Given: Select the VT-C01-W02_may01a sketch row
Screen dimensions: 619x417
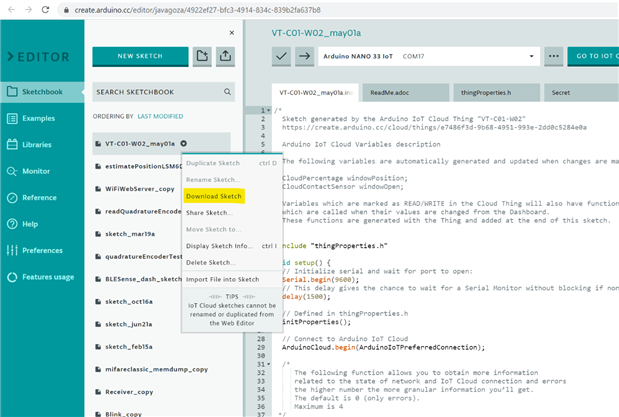Looking at the screenshot, I should coord(161,143).
